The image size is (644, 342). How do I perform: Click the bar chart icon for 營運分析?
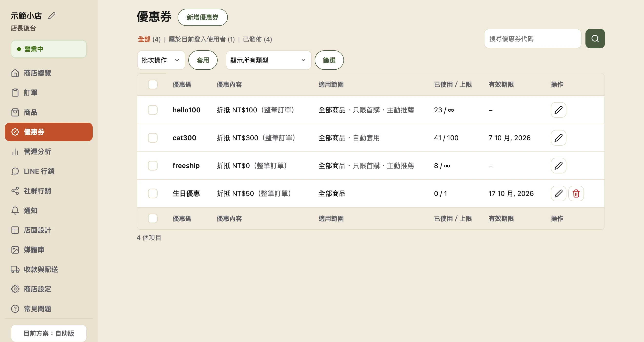tap(15, 152)
